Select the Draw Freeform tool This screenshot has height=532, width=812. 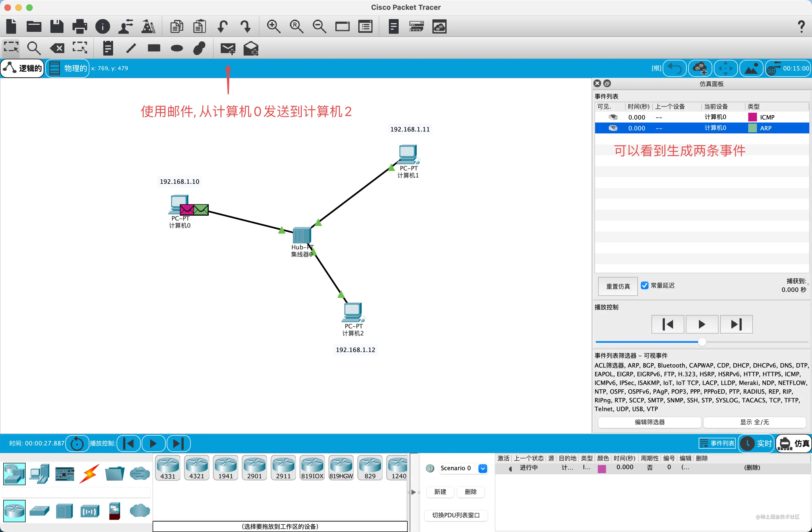(199, 48)
